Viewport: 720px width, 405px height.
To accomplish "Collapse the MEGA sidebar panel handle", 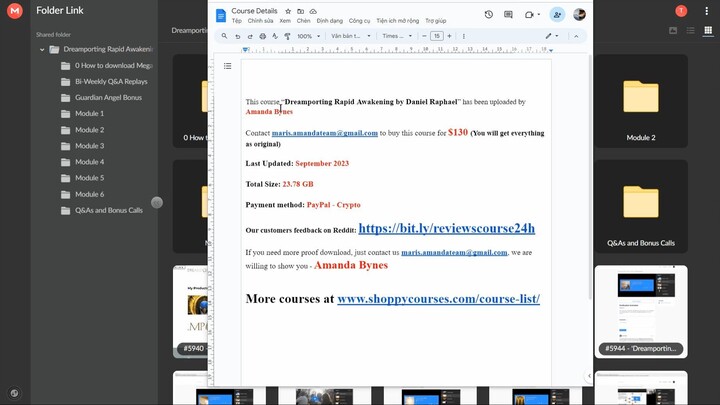I will pyautogui.click(x=157, y=203).
